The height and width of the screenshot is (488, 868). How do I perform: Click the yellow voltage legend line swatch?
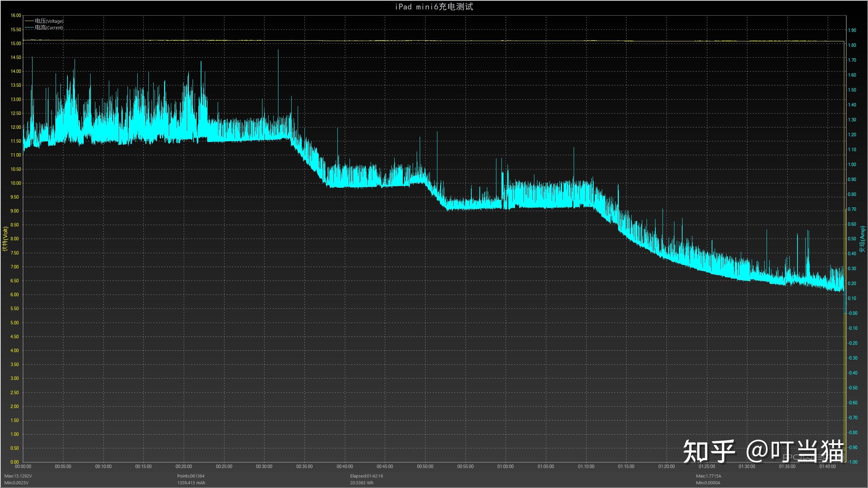(x=29, y=21)
